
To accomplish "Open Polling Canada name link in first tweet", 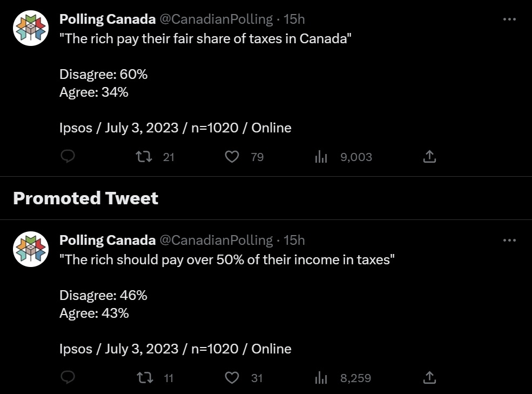I will [x=107, y=19].
